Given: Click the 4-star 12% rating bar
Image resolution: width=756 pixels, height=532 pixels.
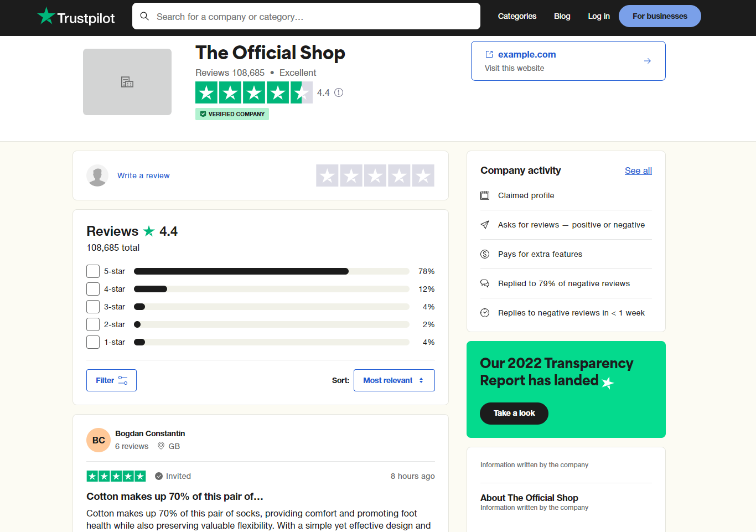Looking at the screenshot, I should coord(272,289).
